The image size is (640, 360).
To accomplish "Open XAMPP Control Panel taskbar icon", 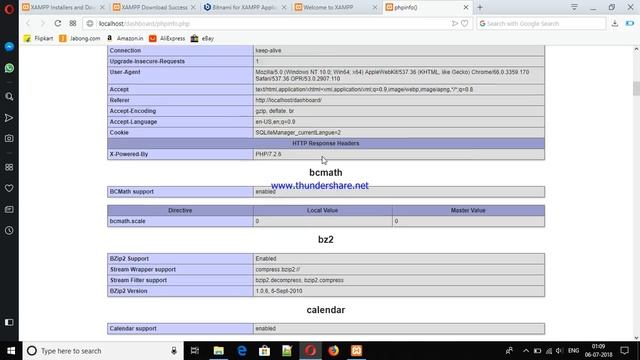I will click(x=356, y=351).
